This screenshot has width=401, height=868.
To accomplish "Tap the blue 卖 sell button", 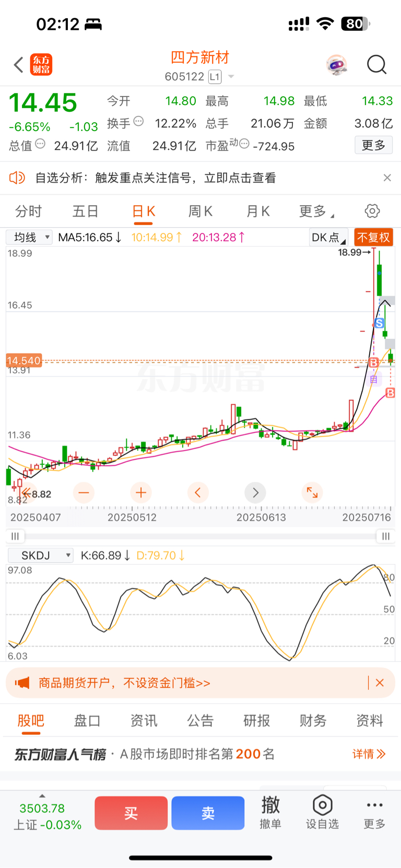I will [x=208, y=813].
